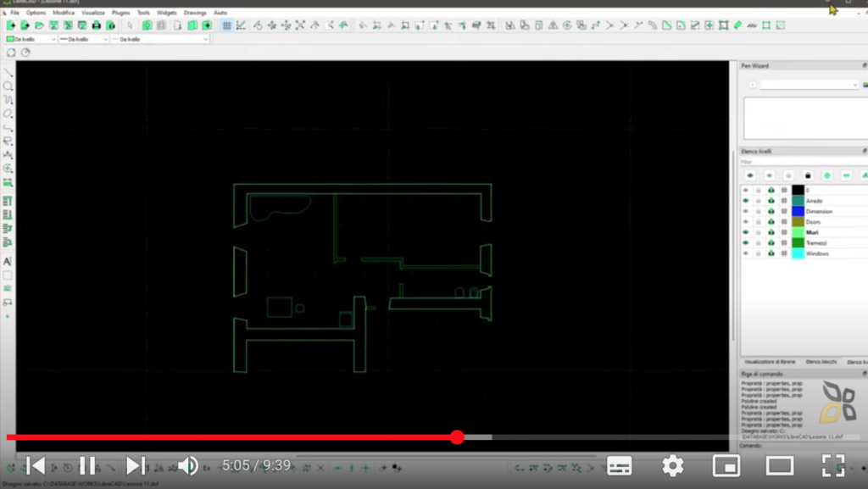Image resolution: width=868 pixels, height=489 pixels.
Task: Open the Modifica menu
Action: [64, 13]
